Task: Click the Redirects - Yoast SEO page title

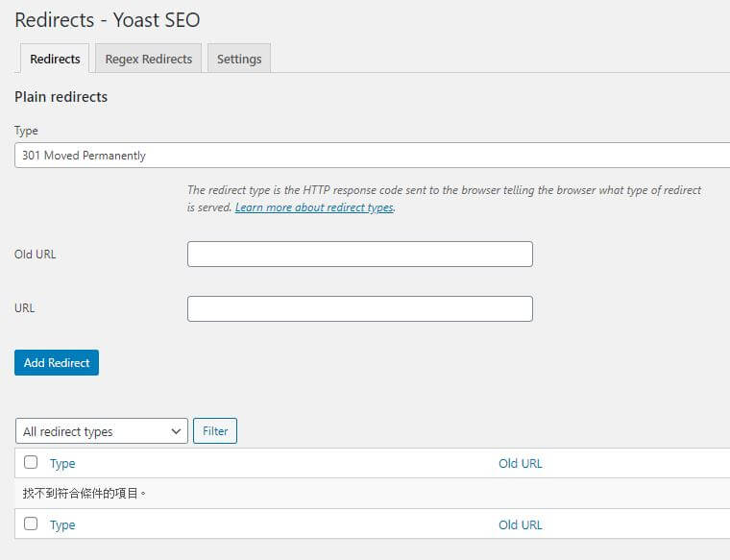Action: click(108, 20)
